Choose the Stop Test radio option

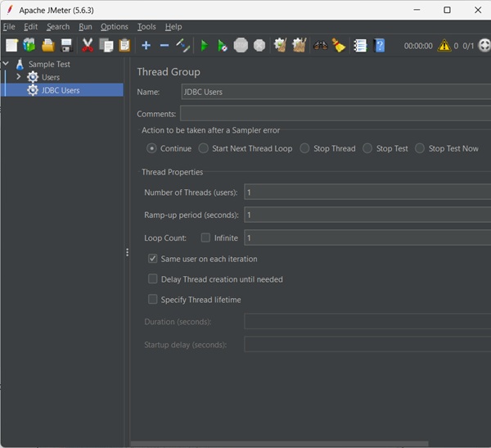[367, 148]
